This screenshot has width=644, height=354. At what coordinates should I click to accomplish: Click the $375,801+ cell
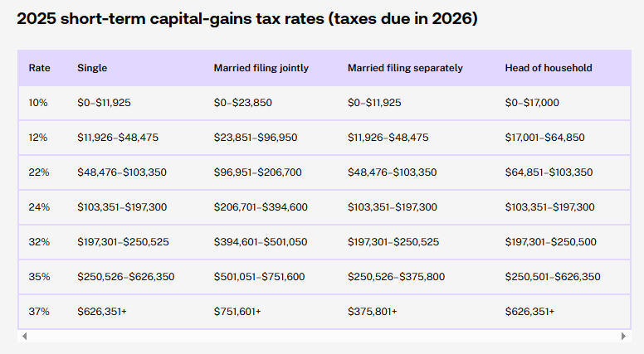(x=373, y=312)
